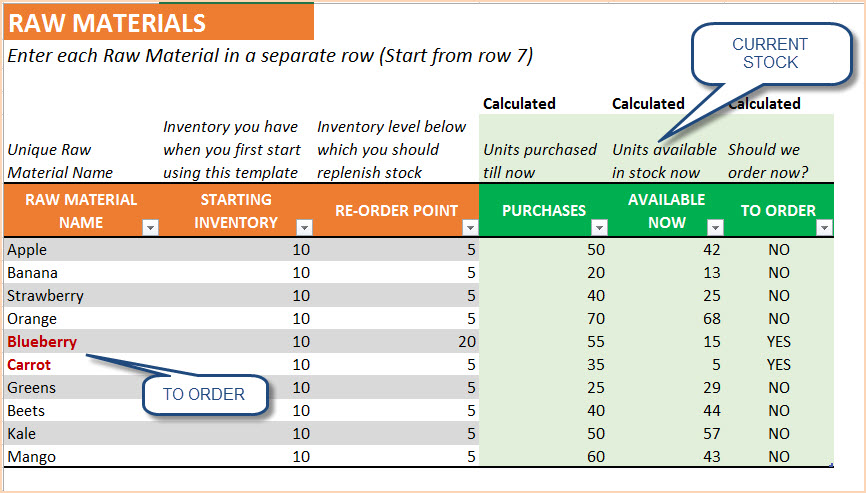Open the Starting Inventory filter dropdown

click(x=304, y=227)
